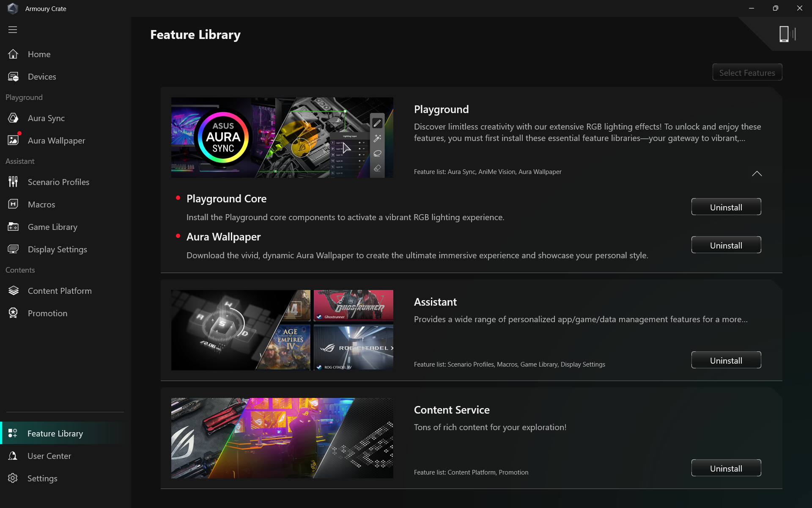Collapse the Playground feature section chevron

pyautogui.click(x=757, y=174)
